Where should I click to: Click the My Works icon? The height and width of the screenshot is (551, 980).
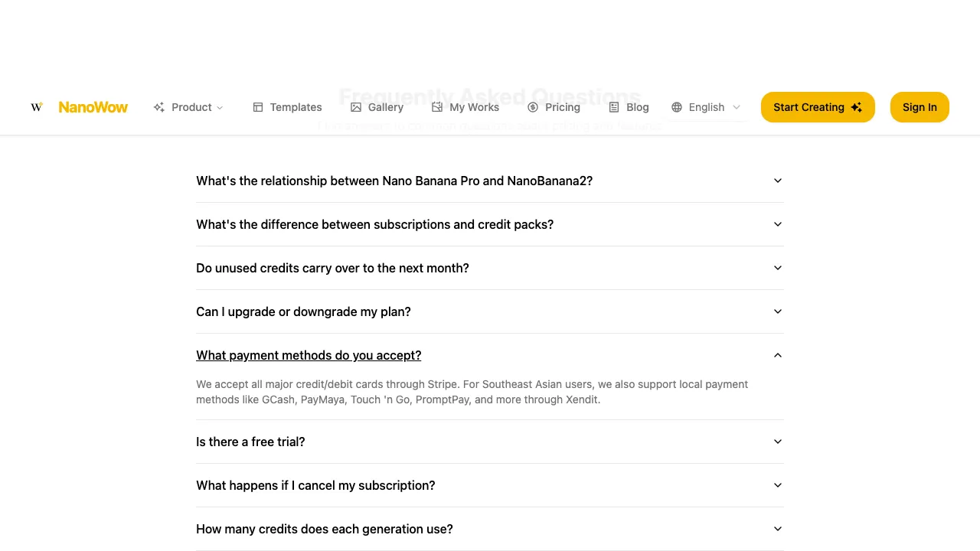tap(437, 107)
